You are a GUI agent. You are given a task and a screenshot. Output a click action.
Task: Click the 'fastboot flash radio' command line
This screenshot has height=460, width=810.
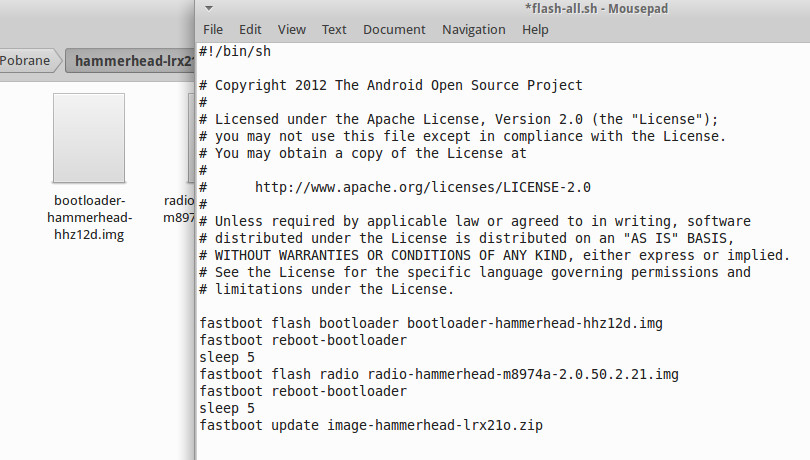pyautogui.click(x=439, y=375)
